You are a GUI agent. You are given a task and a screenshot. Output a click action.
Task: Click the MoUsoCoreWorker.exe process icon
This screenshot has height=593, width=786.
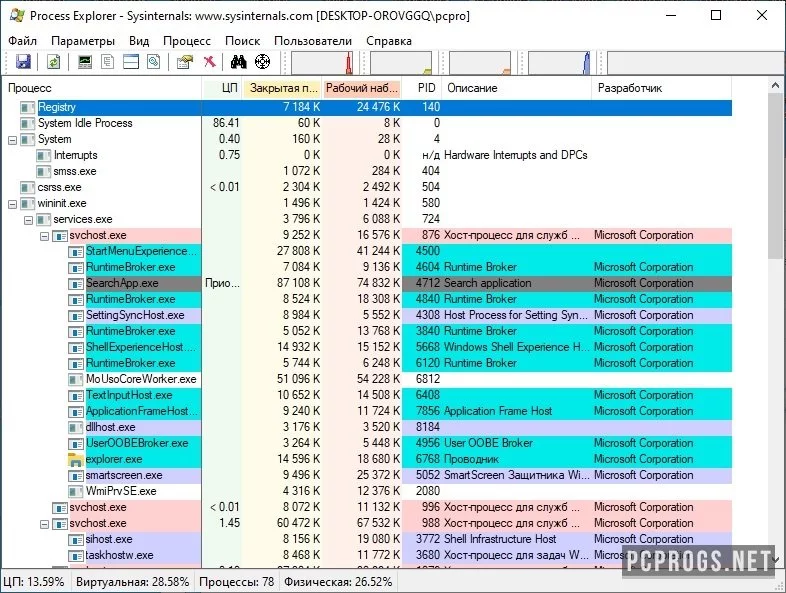click(76, 379)
